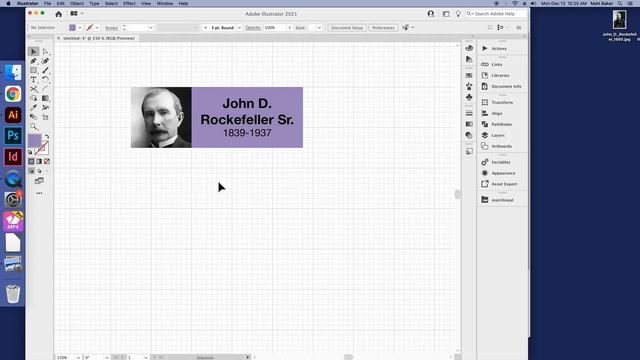
Task: Open stroke color dropdown in control bar
Action: (97, 28)
